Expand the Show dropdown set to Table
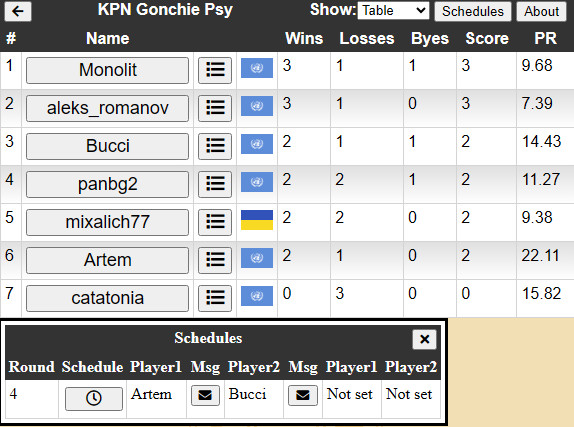This screenshot has width=574, height=427. coord(393,11)
